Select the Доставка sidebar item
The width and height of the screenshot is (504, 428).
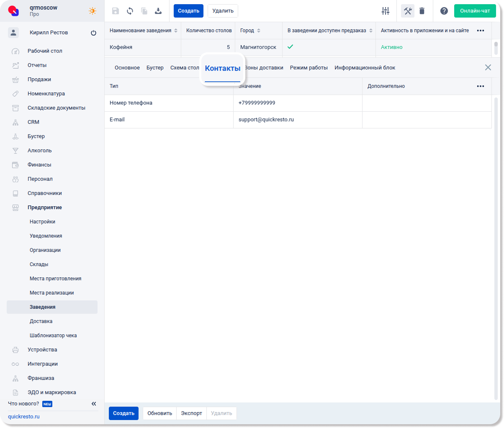[41, 321]
